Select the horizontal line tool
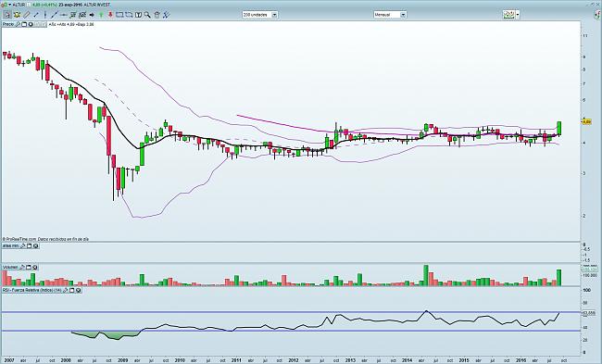The image size is (602, 364). (x=63, y=15)
